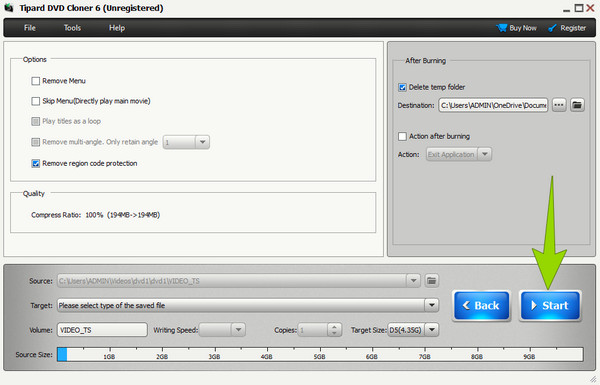Click the Buy Now cart link

click(516, 28)
